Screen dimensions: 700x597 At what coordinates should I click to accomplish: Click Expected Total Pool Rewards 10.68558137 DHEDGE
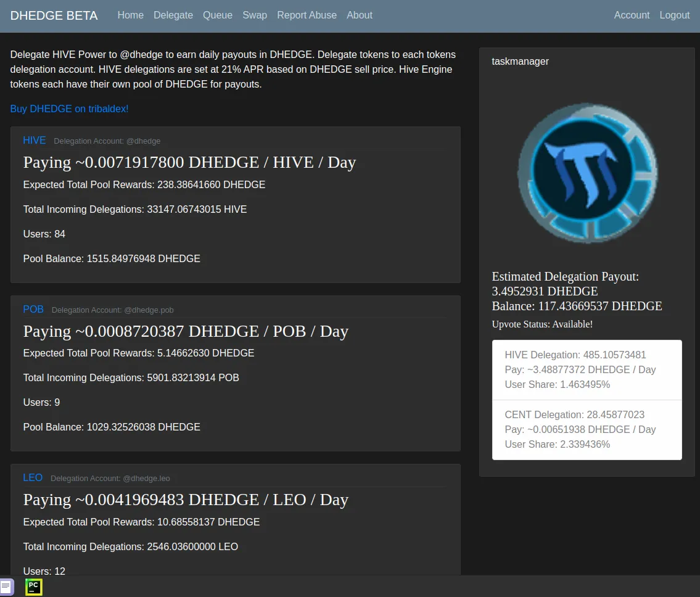pyautogui.click(x=141, y=522)
